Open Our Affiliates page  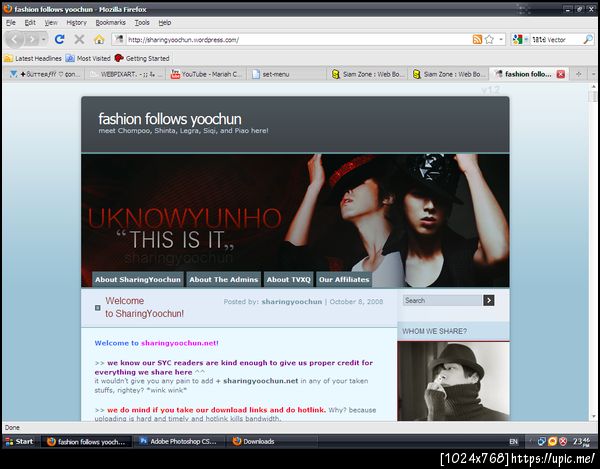click(x=344, y=280)
